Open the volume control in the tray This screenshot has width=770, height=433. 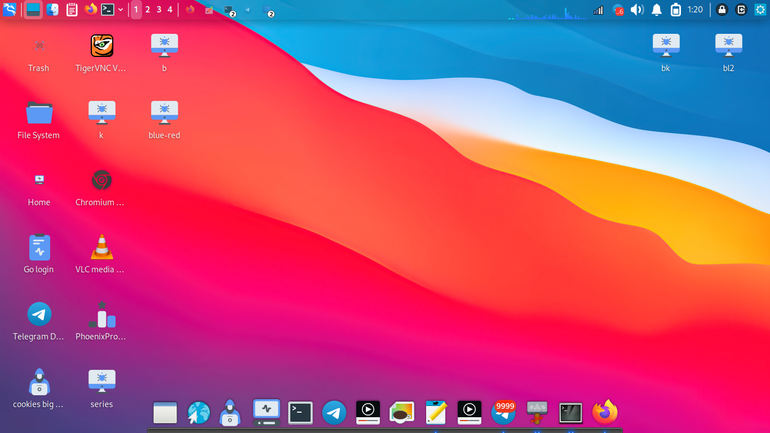pos(637,9)
